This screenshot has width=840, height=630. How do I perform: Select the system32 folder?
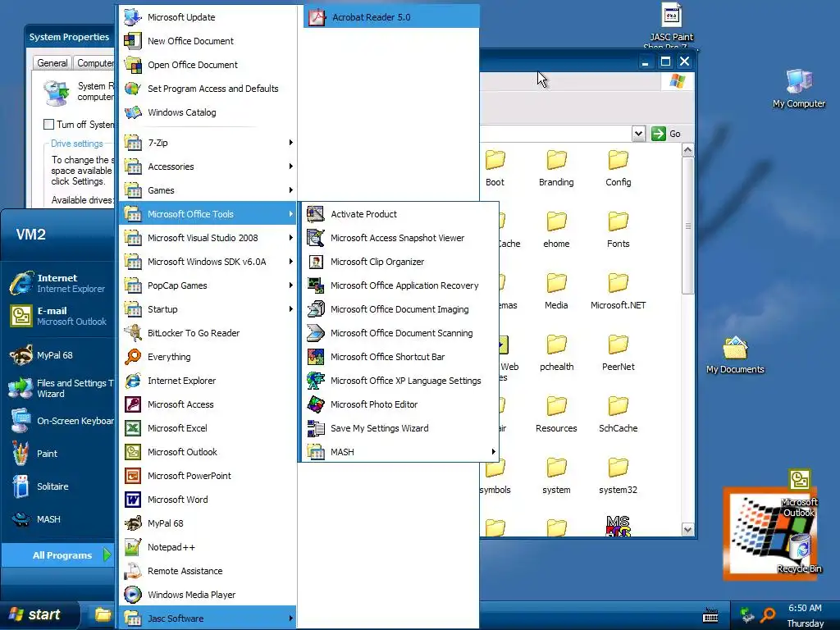click(618, 477)
